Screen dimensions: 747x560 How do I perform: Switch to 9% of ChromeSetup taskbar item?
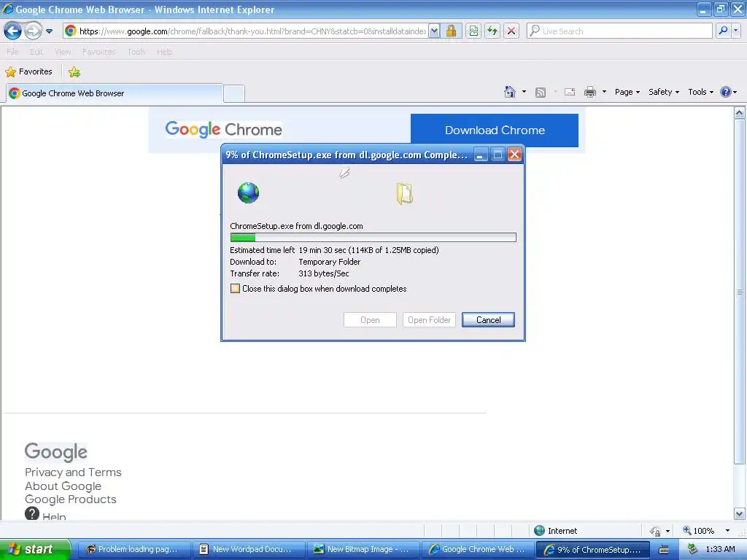(592, 550)
